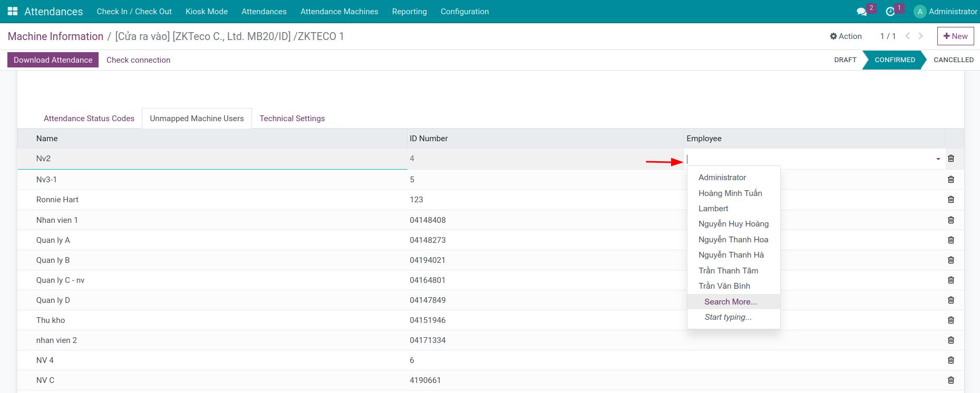Switch to Technical Settings tab
The height and width of the screenshot is (393, 980).
click(292, 119)
